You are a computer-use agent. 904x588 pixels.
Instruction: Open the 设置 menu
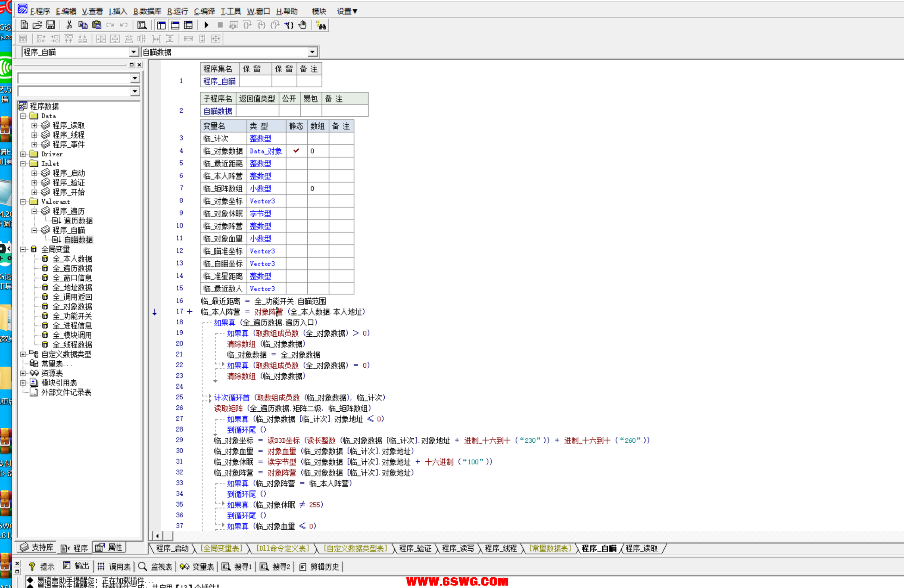347,11
